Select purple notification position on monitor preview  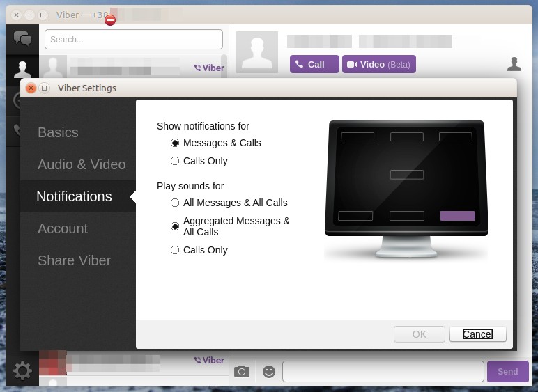point(457,216)
